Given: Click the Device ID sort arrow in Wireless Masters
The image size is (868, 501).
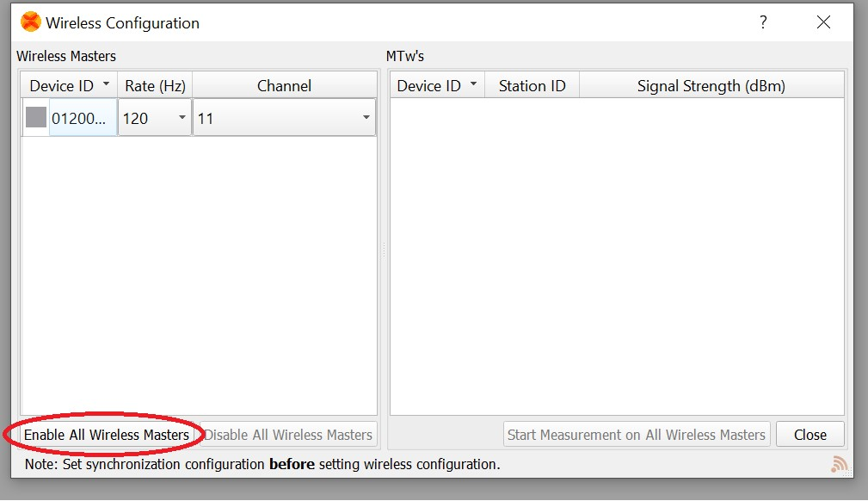Looking at the screenshot, I should click(108, 84).
